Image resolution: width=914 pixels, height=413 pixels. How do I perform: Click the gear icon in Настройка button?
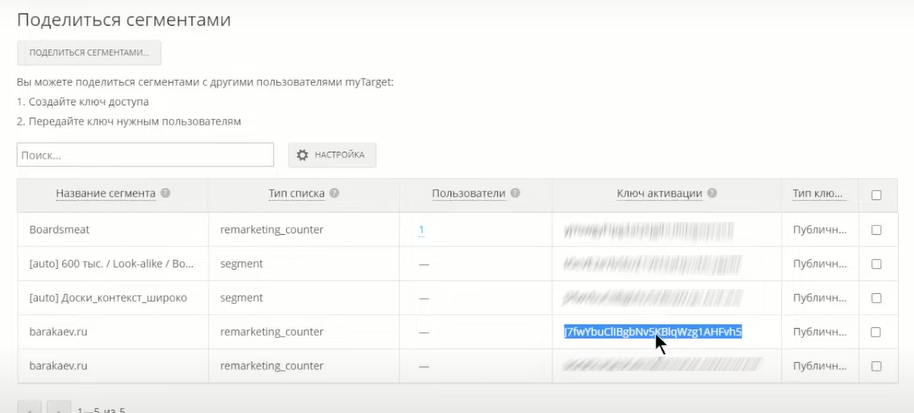[x=303, y=155]
